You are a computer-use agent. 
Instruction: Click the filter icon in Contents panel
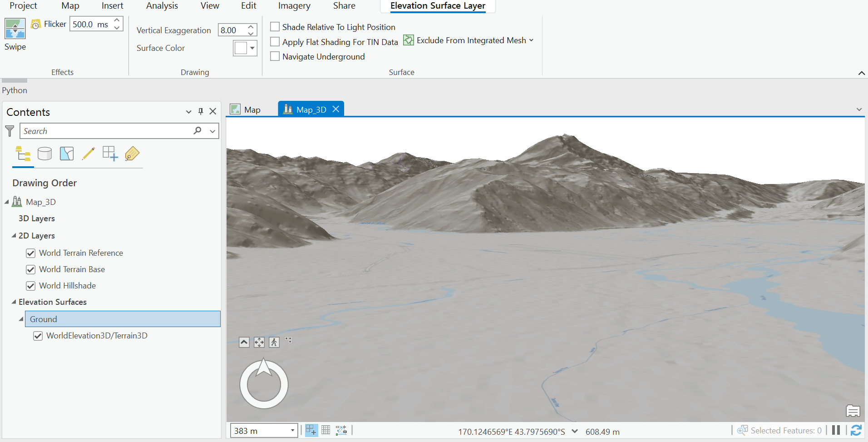click(x=10, y=131)
